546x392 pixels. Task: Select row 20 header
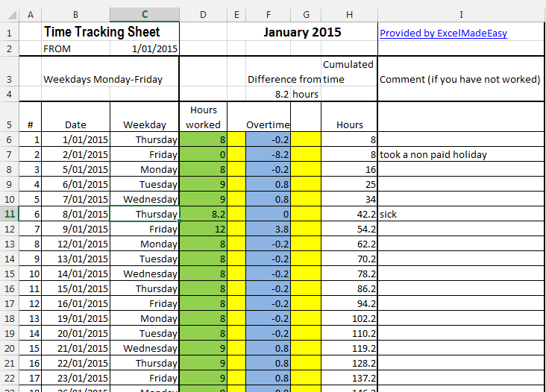tap(9, 348)
